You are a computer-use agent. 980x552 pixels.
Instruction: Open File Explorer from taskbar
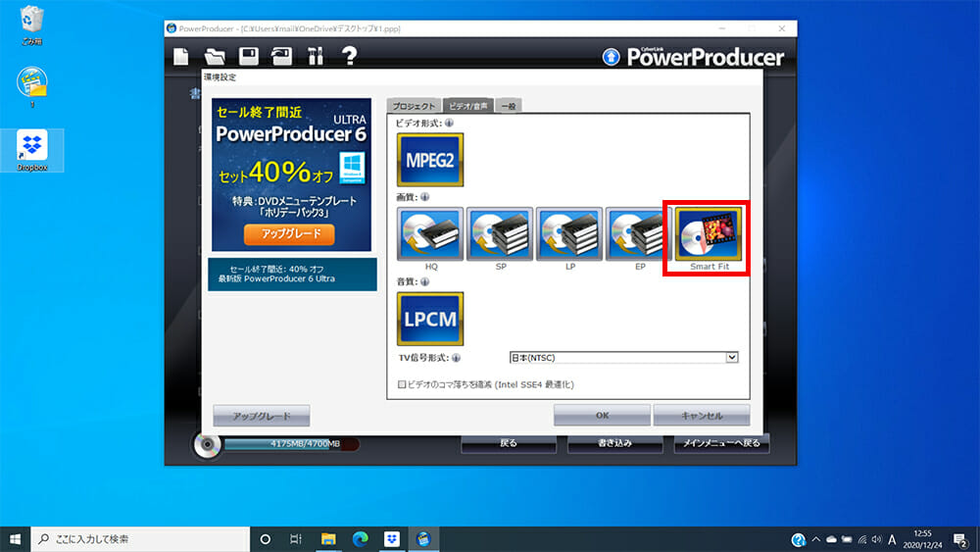(328, 539)
